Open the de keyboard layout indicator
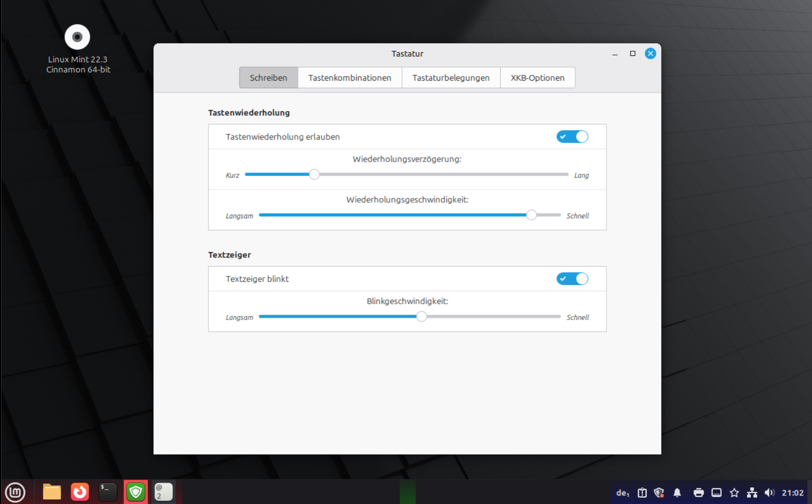This screenshot has height=504, width=812. (622, 493)
